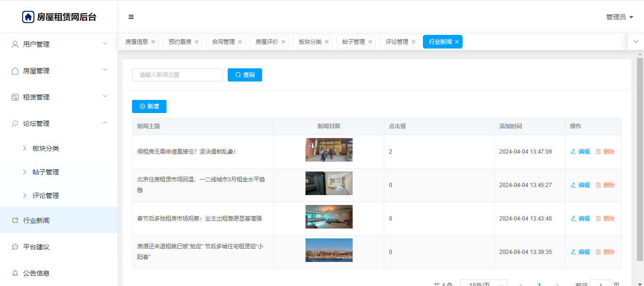This screenshot has height=286, width=644.
Task: Open the tabs overflow dropdown arrow
Action: 636,41
